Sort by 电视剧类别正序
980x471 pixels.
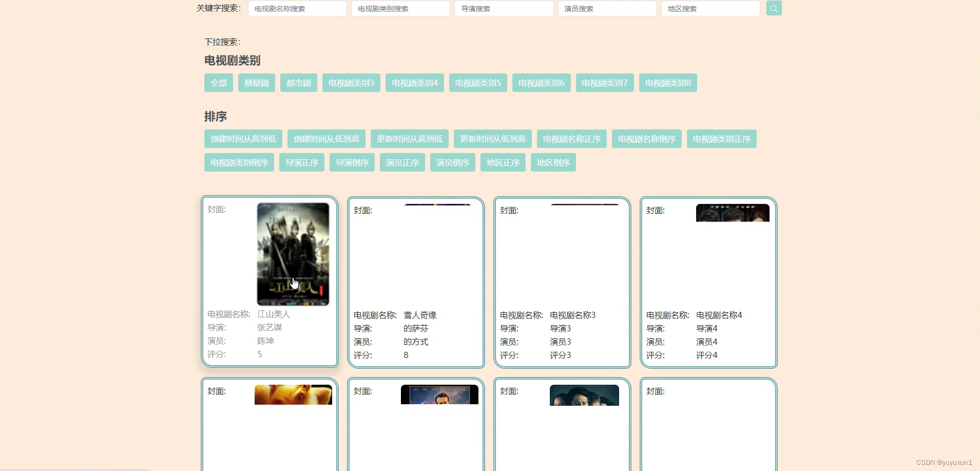click(722, 139)
